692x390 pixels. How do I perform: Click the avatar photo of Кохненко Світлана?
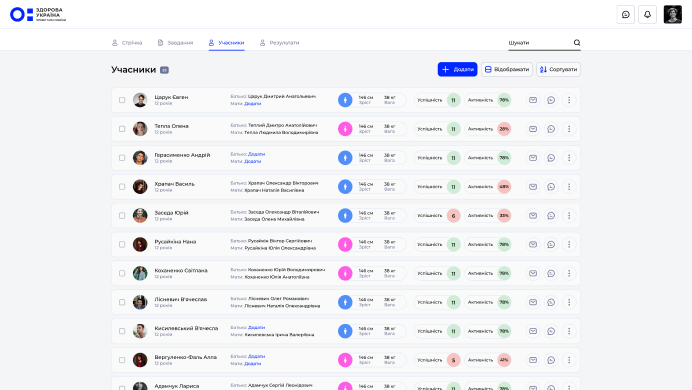click(x=140, y=274)
